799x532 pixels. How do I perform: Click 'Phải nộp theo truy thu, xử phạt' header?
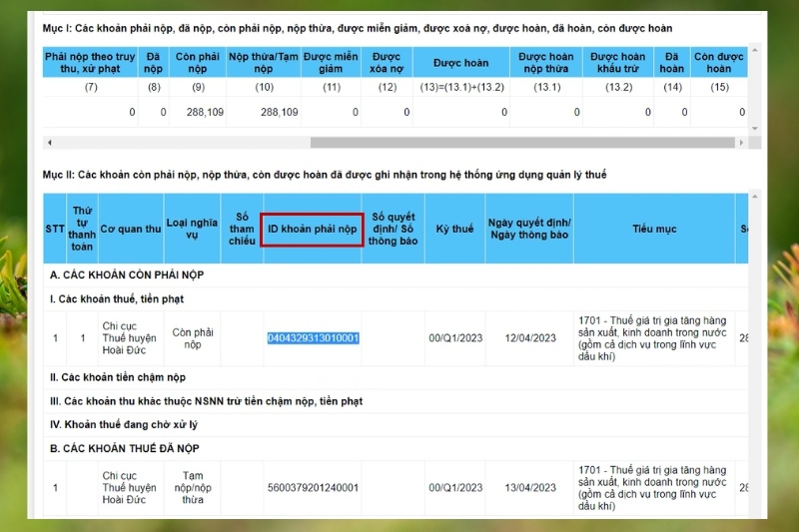90,62
